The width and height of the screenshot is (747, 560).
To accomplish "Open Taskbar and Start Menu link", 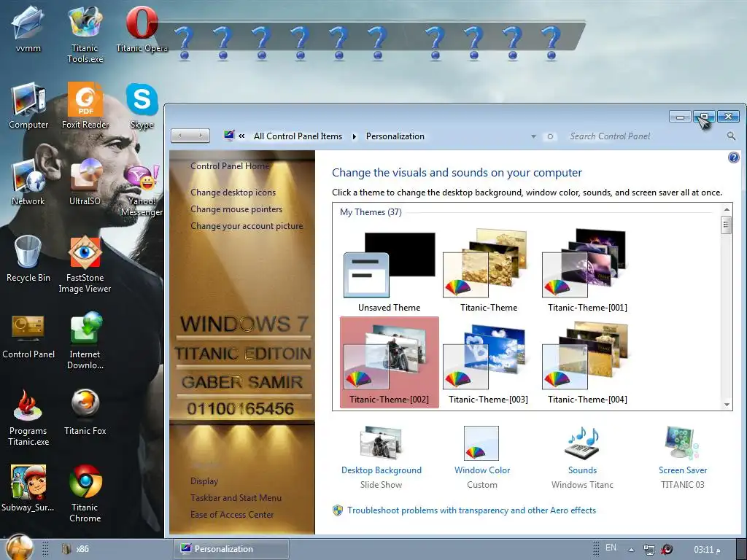I will [x=236, y=497].
